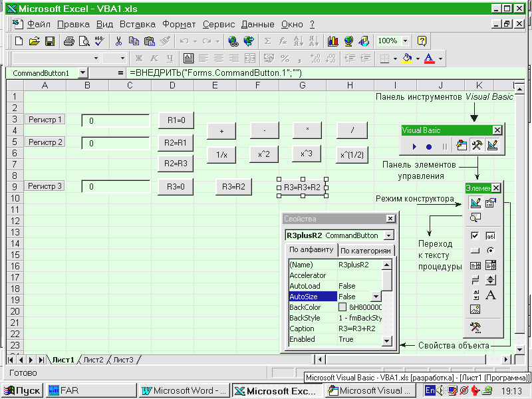Save the workbook with floppy disk icon
Viewport: 532px width, 399px height.
[x=50, y=41]
